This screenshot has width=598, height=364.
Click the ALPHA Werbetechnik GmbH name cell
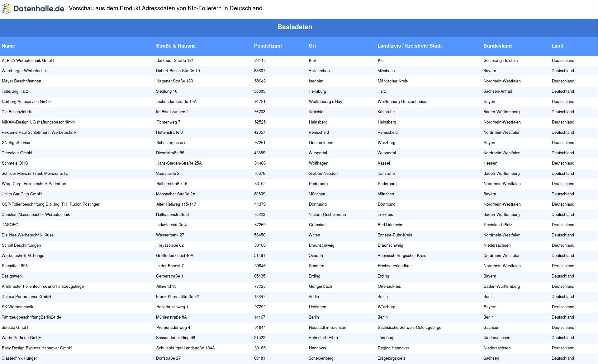point(28,61)
